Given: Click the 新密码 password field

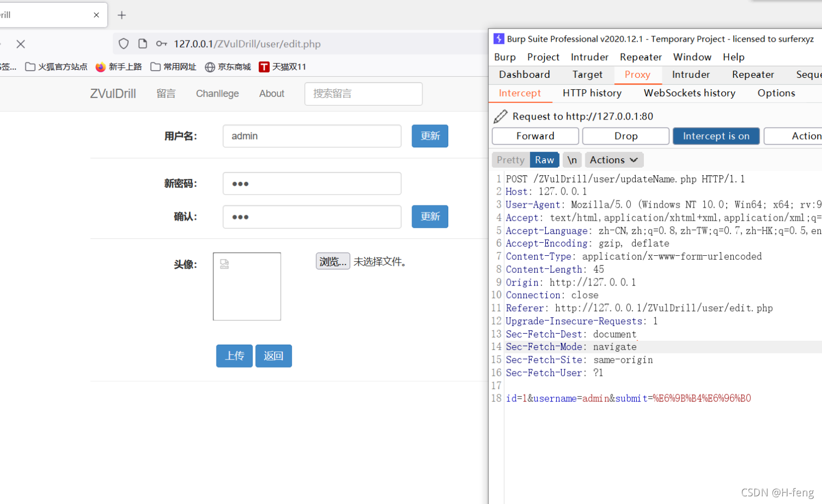Looking at the screenshot, I should pyautogui.click(x=312, y=184).
